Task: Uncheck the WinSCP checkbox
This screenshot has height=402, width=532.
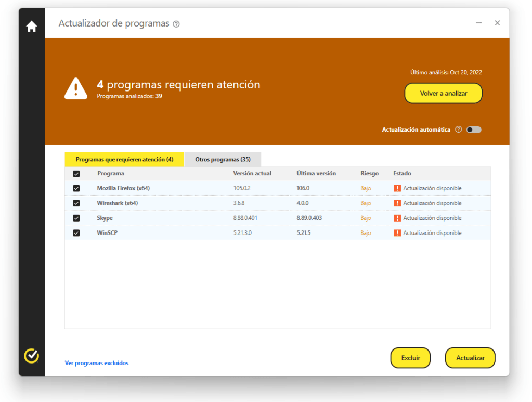Action: click(x=76, y=232)
